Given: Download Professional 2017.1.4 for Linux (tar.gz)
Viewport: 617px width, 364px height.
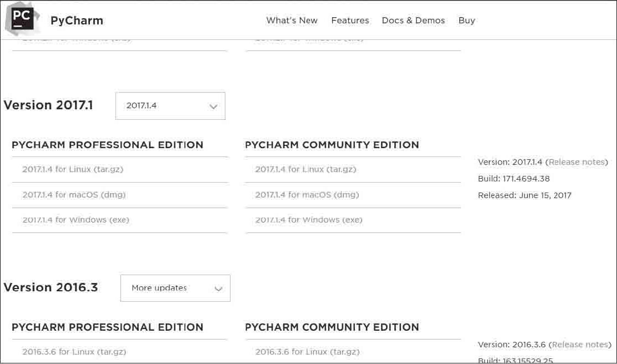Looking at the screenshot, I should 73,170.
